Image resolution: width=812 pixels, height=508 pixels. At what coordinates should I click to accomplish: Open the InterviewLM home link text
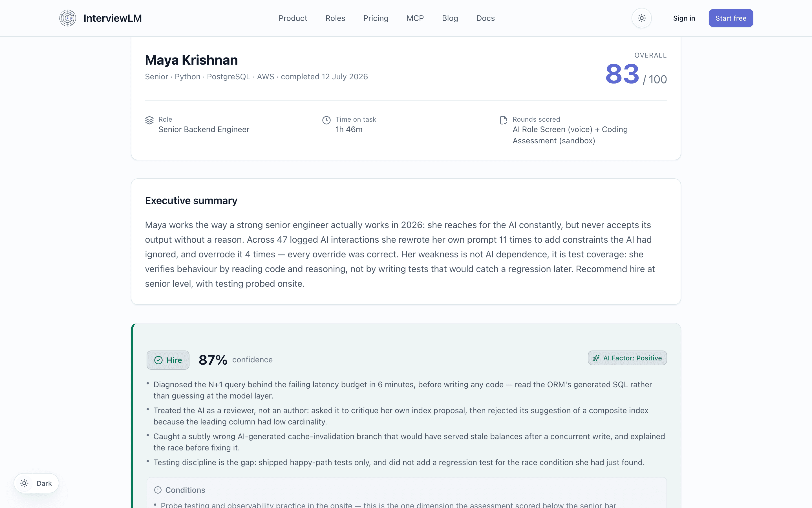click(112, 18)
